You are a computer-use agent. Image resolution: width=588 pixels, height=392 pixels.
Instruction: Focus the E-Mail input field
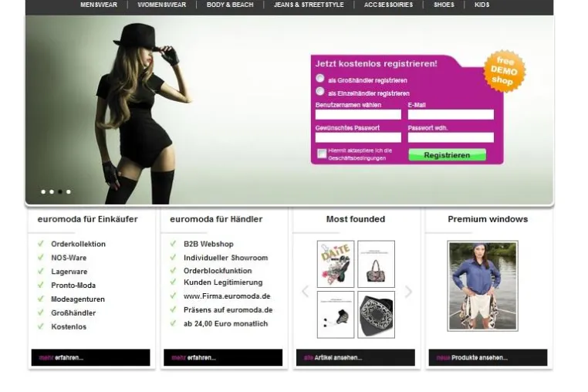coord(451,114)
